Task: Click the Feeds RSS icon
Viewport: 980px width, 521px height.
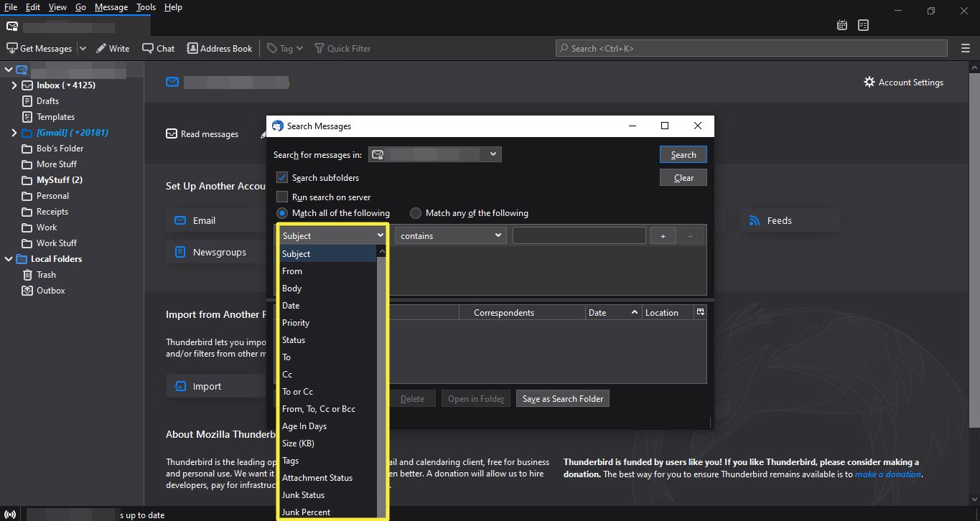Action: (754, 220)
